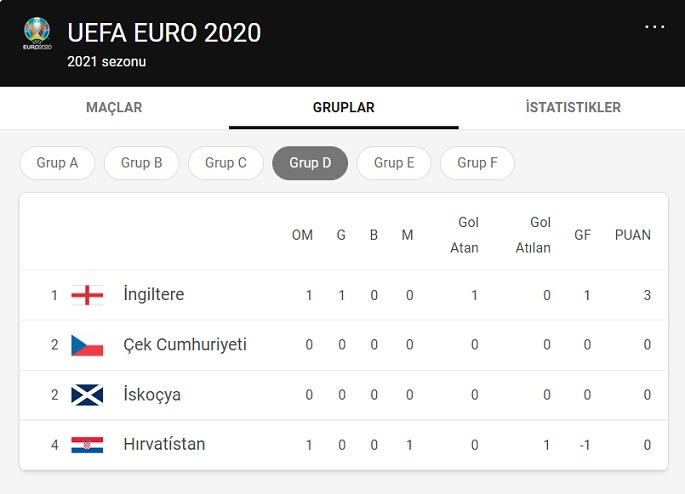
Task: Select the Hırvatistan team row
Action: tap(164, 445)
